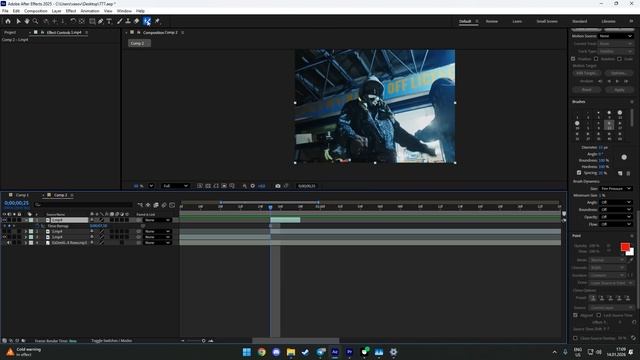Click the snapshot camera icon below viewer
The height and width of the screenshot is (360, 640).
click(278, 186)
